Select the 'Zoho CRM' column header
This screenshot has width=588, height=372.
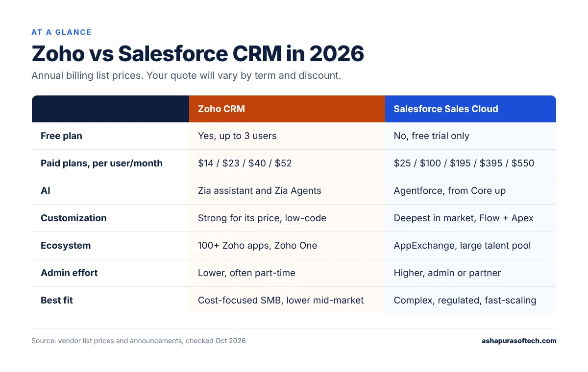click(x=287, y=109)
